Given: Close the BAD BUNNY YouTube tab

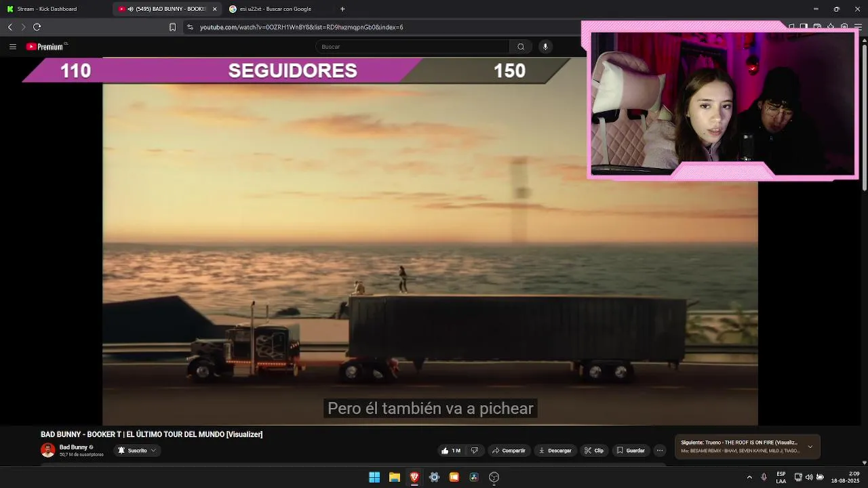Looking at the screenshot, I should pyautogui.click(x=215, y=9).
